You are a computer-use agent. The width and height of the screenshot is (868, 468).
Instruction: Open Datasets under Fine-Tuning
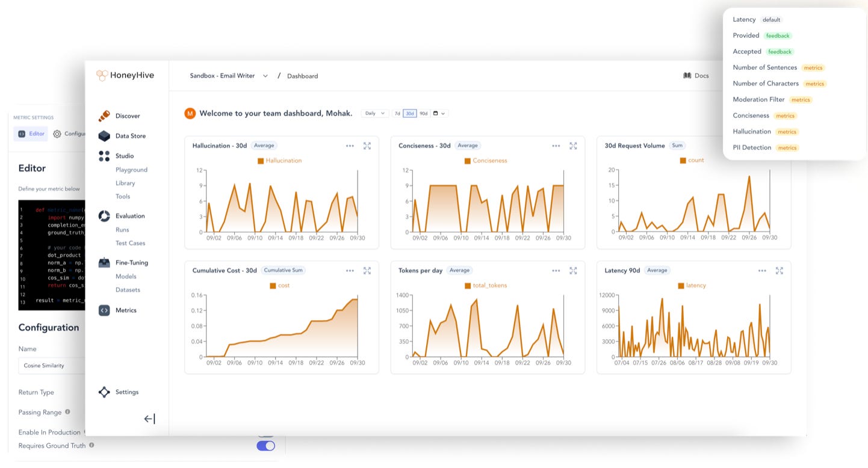coord(128,290)
